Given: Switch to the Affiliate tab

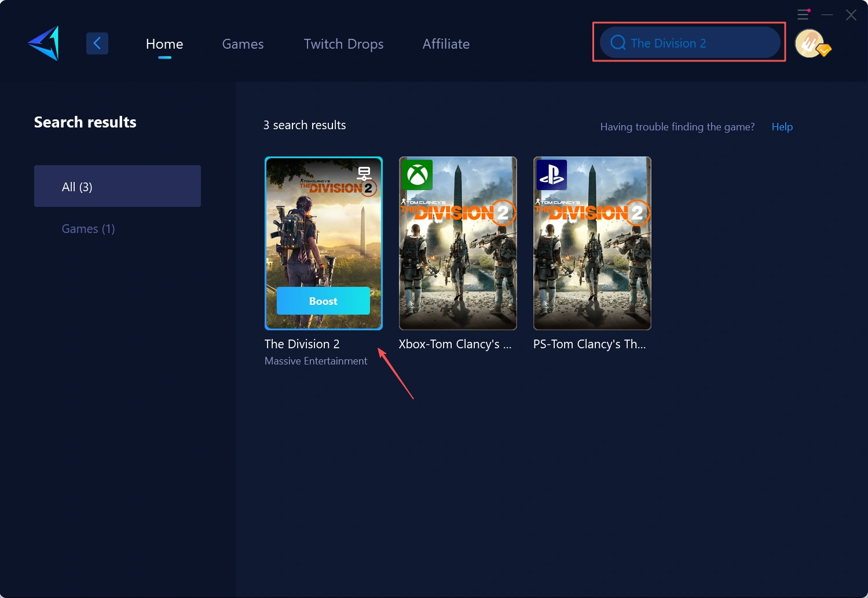Looking at the screenshot, I should coord(446,43).
